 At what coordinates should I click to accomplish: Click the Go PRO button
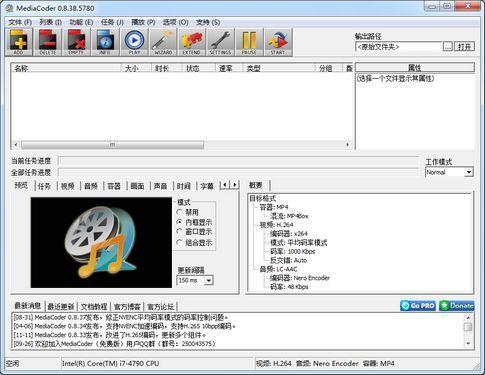tap(418, 306)
